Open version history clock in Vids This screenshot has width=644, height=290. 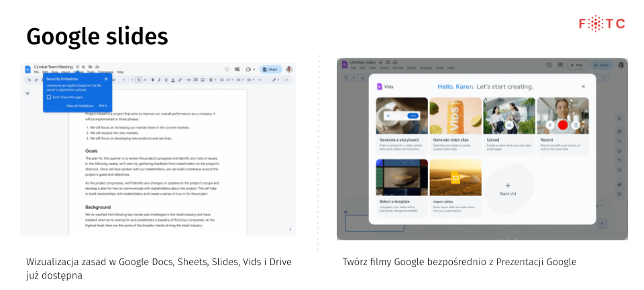coord(549,65)
